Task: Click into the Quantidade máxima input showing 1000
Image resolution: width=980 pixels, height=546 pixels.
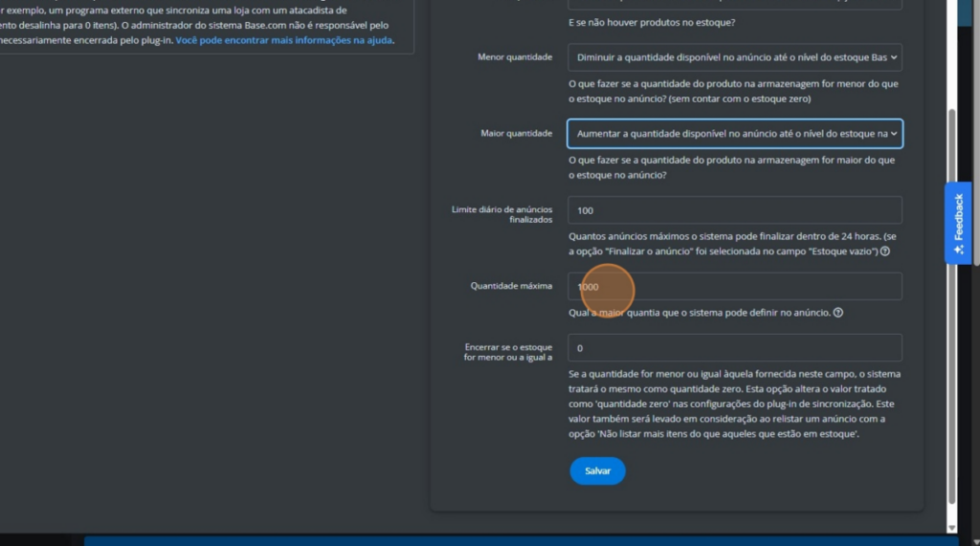Action: pyautogui.click(x=734, y=287)
